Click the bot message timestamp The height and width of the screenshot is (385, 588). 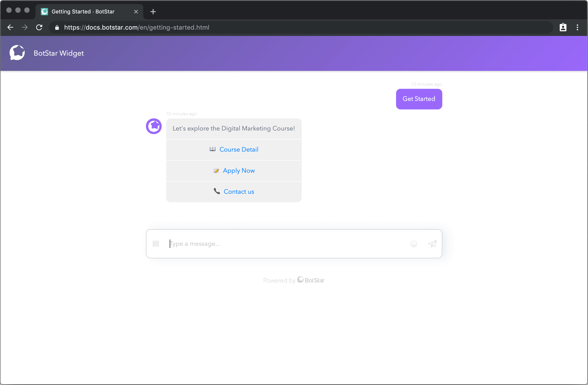(181, 114)
